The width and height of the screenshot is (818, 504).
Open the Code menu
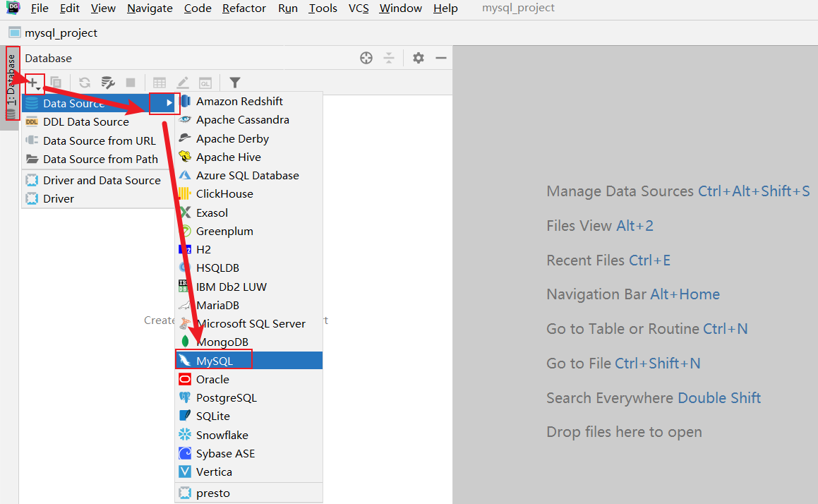coord(197,8)
